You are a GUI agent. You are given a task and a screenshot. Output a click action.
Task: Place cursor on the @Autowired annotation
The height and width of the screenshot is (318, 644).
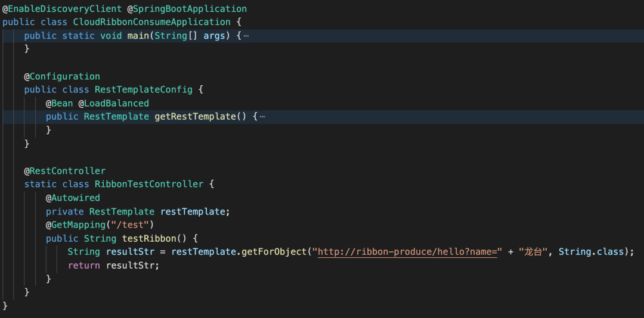[x=73, y=198]
